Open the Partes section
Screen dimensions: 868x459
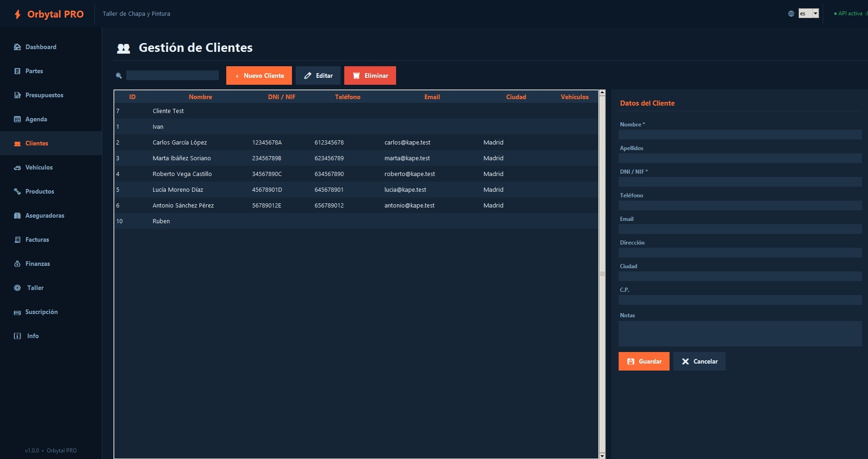click(x=34, y=71)
